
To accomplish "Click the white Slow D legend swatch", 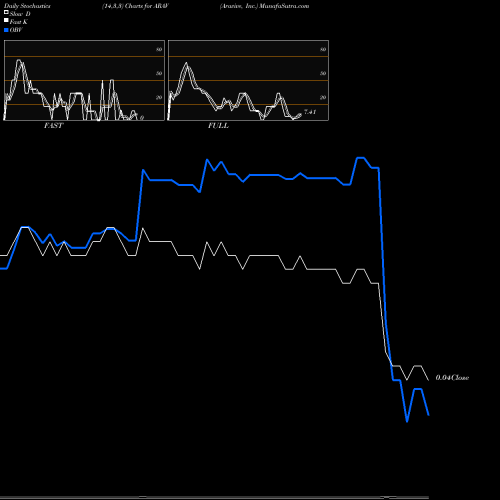I will [x=6, y=12].
